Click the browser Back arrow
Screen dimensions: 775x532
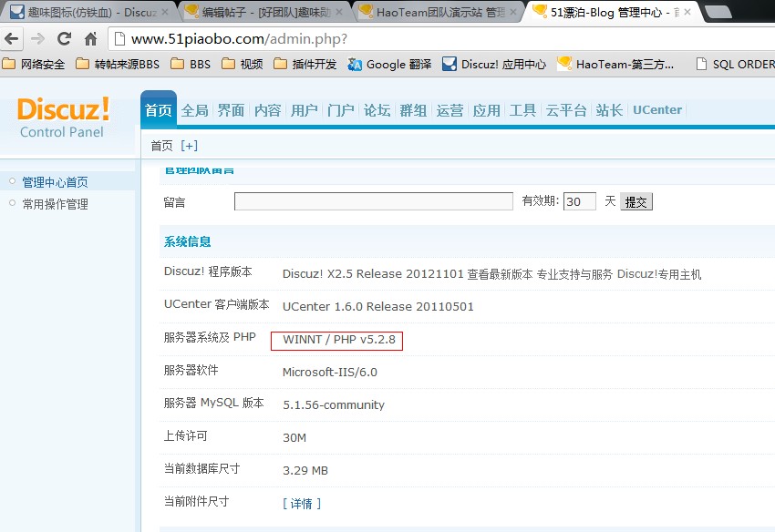pyautogui.click(x=11, y=38)
